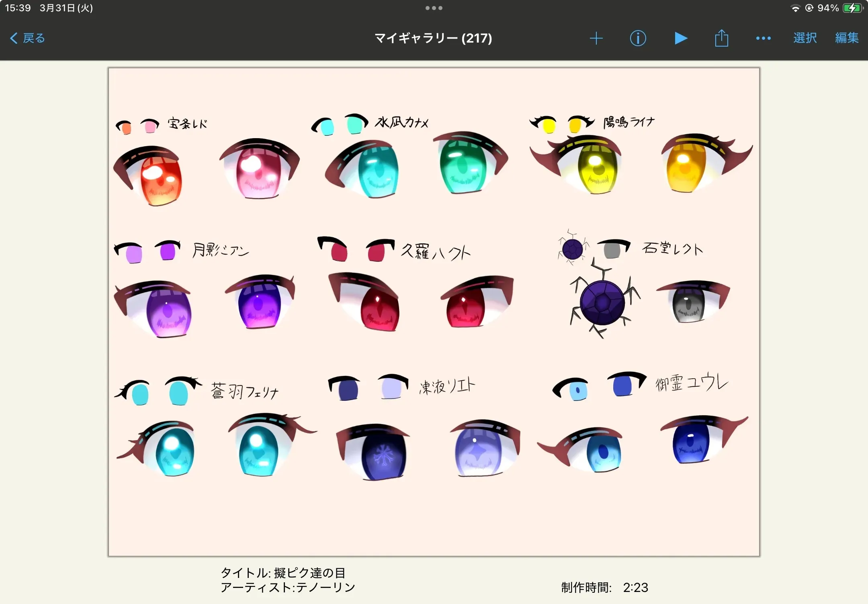Image resolution: width=868 pixels, height=604 pixels.
Task: Tap the time display 15:39
Action: point(18,8)
